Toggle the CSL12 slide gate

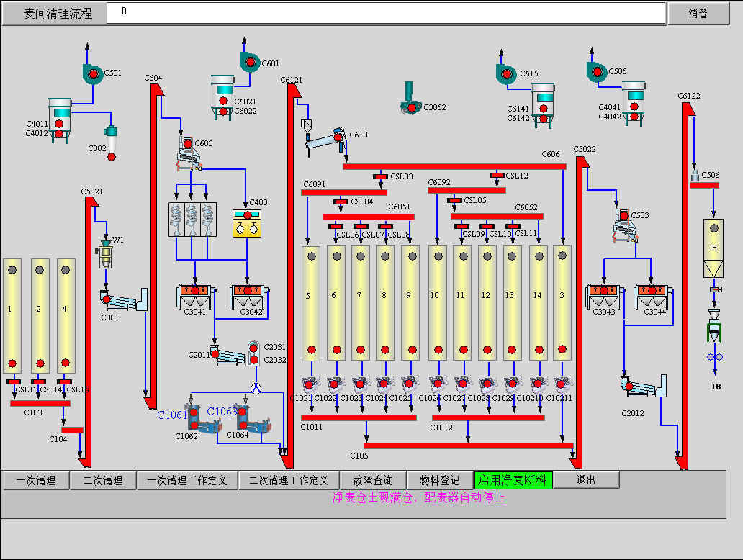(x=497, y=176)
